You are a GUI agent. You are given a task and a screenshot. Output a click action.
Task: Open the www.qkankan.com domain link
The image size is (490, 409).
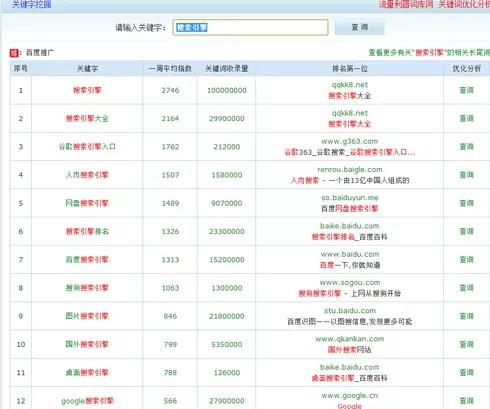(350, 339)
